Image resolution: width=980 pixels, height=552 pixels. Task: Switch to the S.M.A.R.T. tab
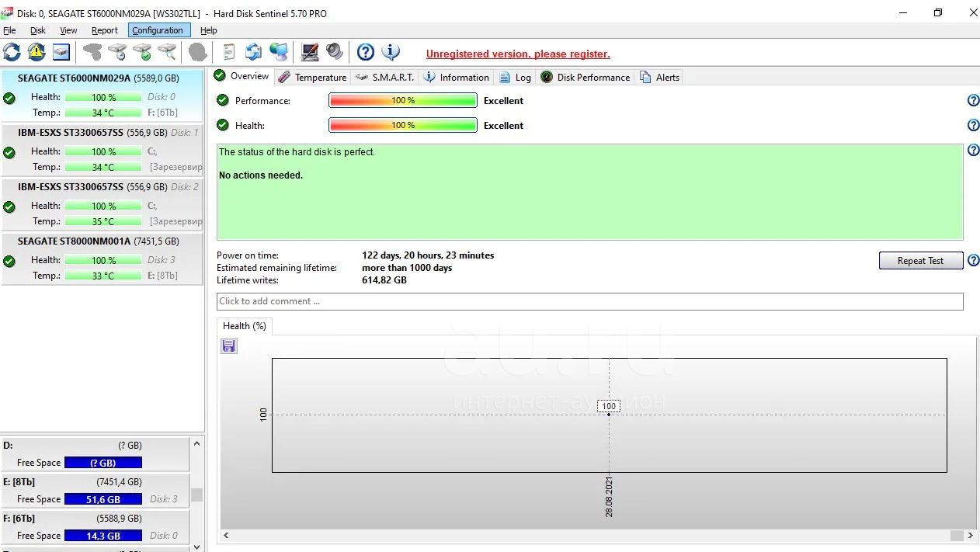[x=385, y=77]
